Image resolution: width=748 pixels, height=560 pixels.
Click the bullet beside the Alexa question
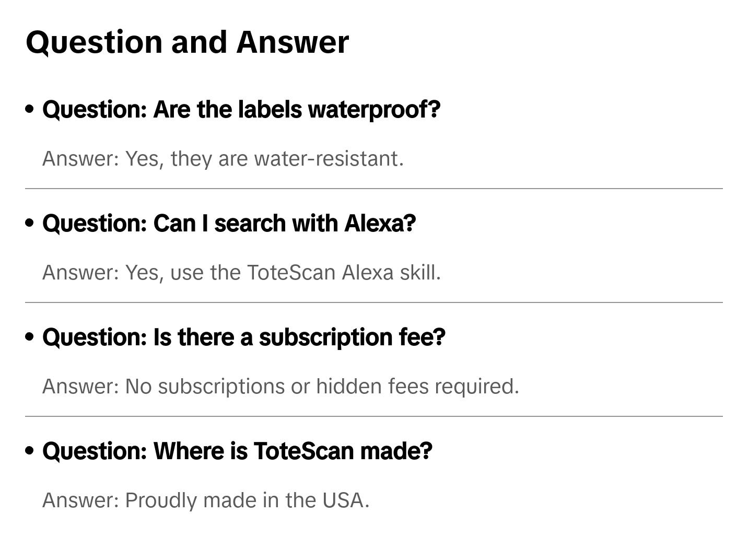pyautogui.click(x=30, y=223)
